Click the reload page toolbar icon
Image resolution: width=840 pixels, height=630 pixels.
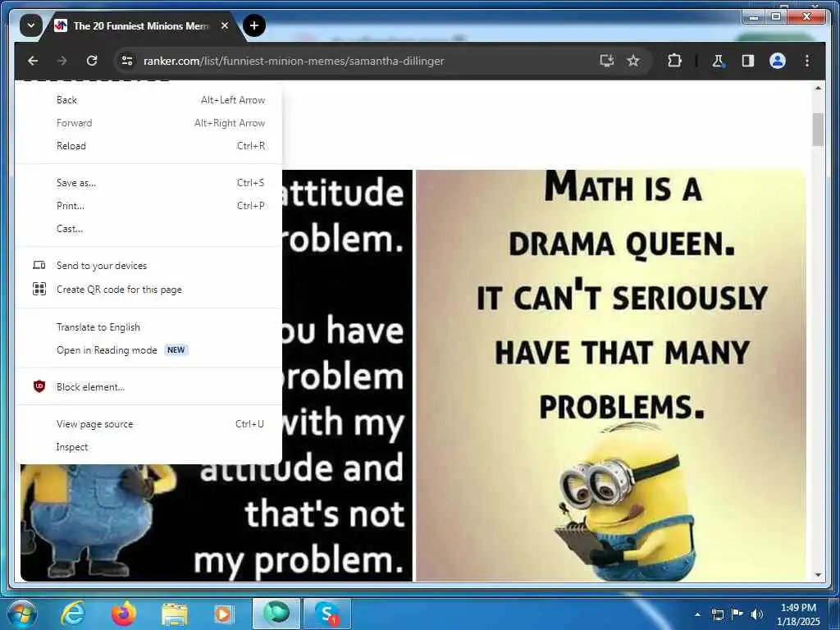pyautogui.click(x=92, y=61)
